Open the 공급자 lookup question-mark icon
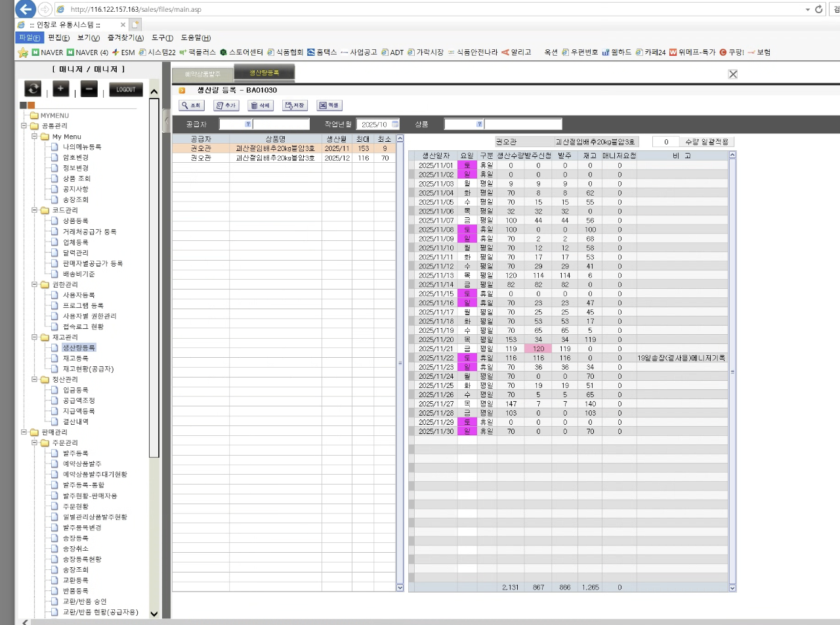 coord(248,124)
